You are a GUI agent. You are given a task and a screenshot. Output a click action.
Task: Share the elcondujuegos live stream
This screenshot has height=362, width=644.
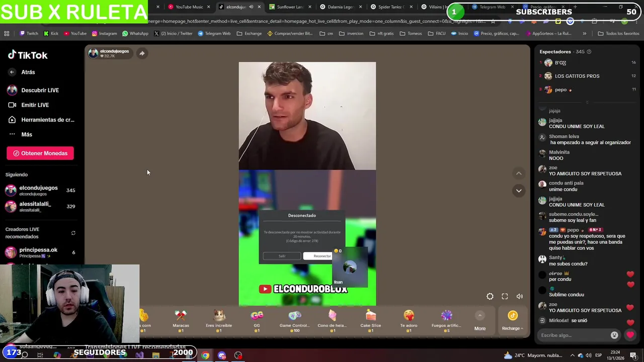pos(142,53)
